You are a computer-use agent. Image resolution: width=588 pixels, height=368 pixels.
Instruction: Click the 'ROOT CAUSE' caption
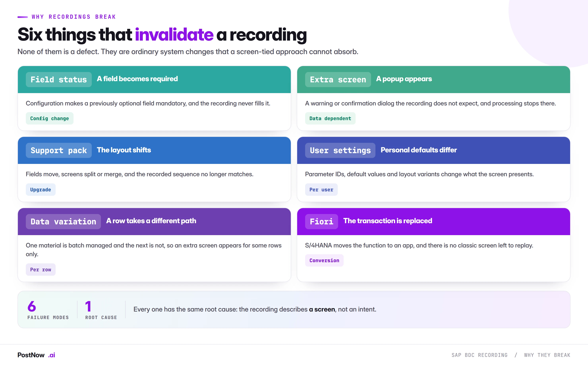[x=101, y=318]
